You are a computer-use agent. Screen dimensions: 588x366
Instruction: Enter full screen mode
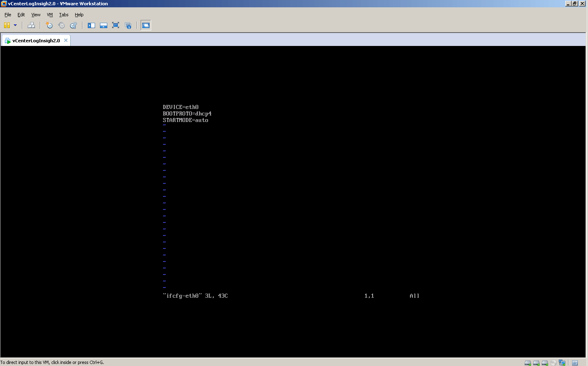pyautogui.click(x=115, y=25)
